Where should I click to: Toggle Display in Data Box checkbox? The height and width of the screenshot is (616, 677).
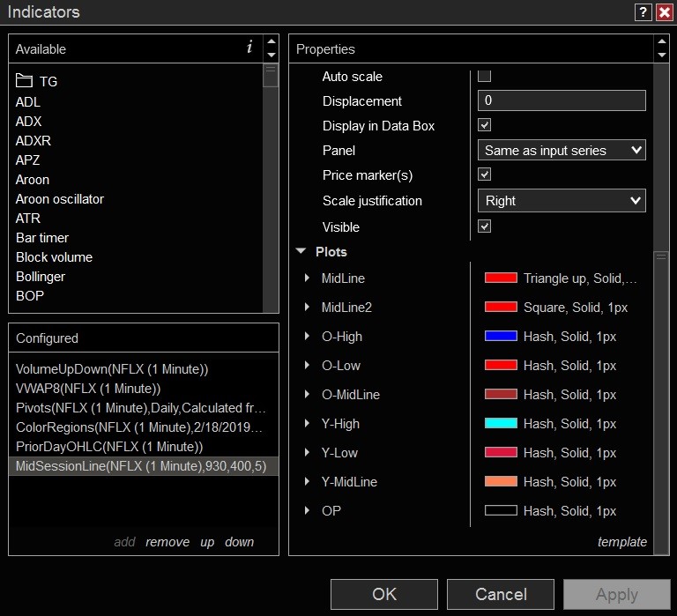(x=484, y=125)
